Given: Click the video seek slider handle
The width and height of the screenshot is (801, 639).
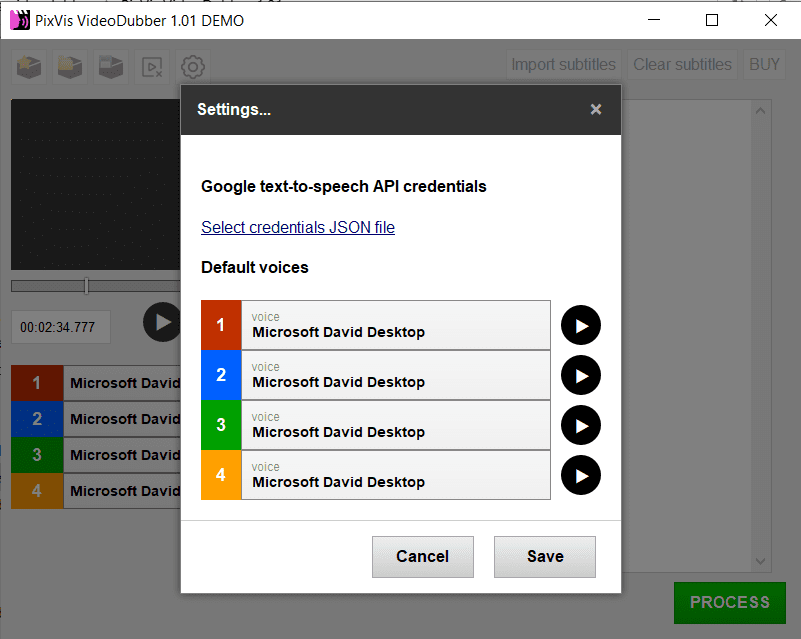Looking at the screenshot, I should [86, 286].
